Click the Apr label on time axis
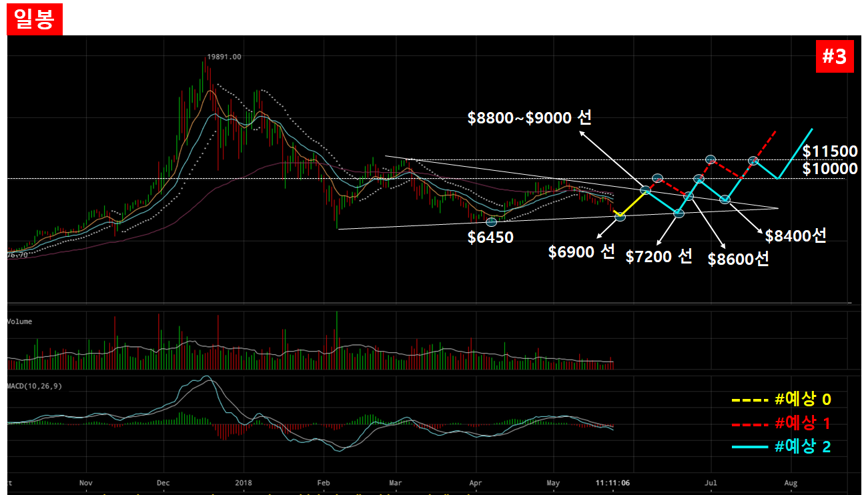This screenshot has height=495, width=868. [x=475, y=482]
